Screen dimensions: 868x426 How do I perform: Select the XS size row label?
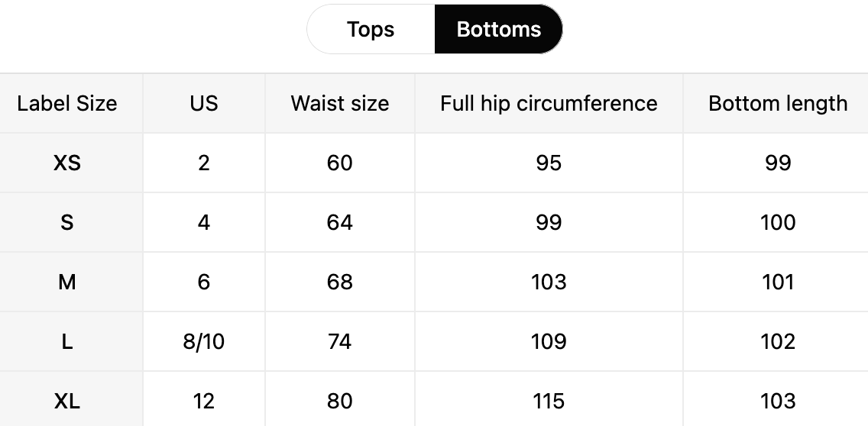[67, 163]
